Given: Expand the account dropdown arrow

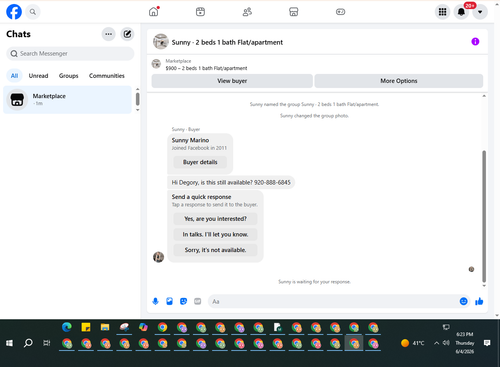Looking at the screenshot, I should click(480, 12).
